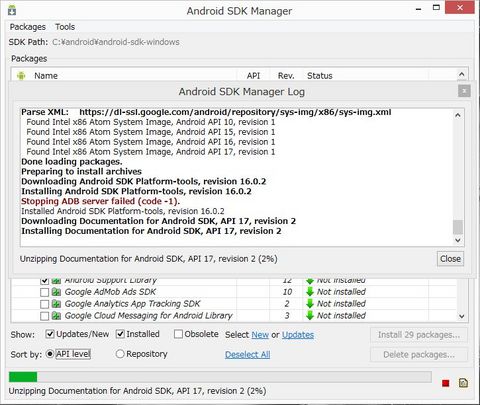The image size is (480, 405).
Task: Click 'Not installed' status in Google Analytics row
Action: pyautogui.click(x=341, y=304)
